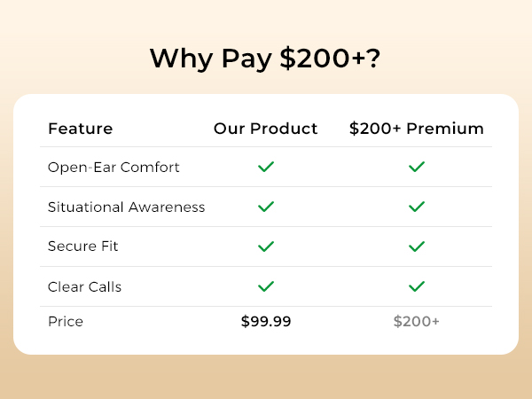Click the Price row label
532x399 pixels.
[x=66, y=321]
